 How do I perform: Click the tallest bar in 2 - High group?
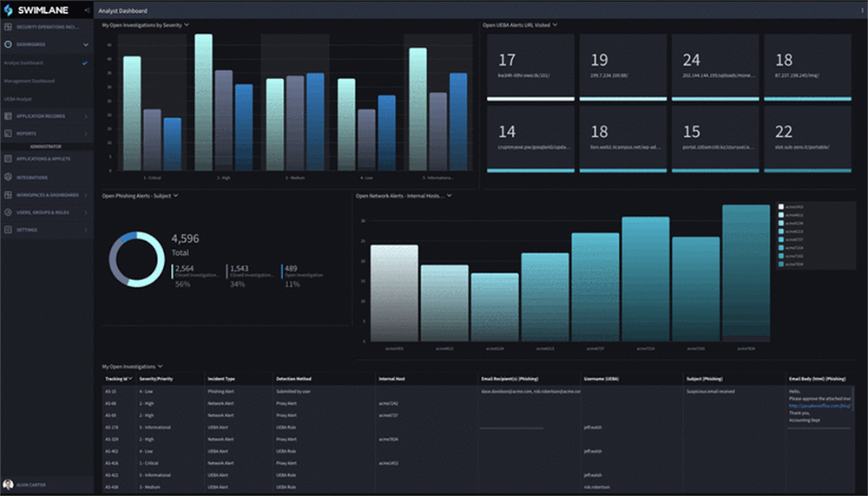(x=203, y=102)
